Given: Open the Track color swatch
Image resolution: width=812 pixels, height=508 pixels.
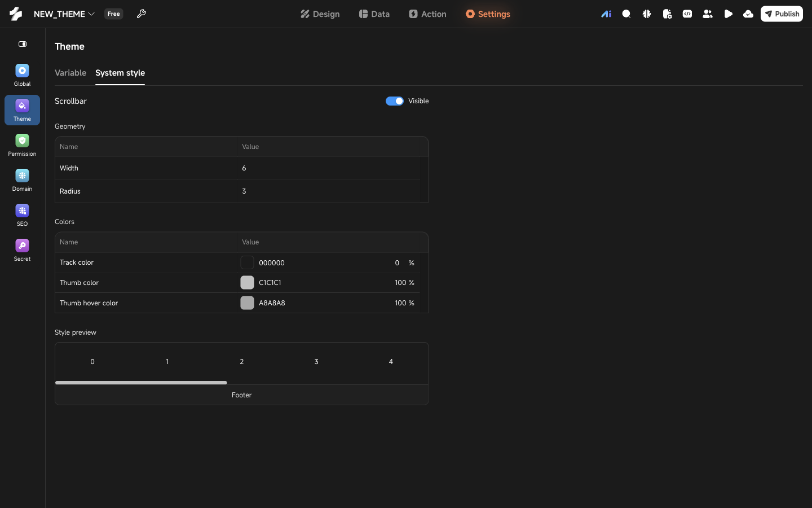Looking at the screenshot, I should coord(247,262).
